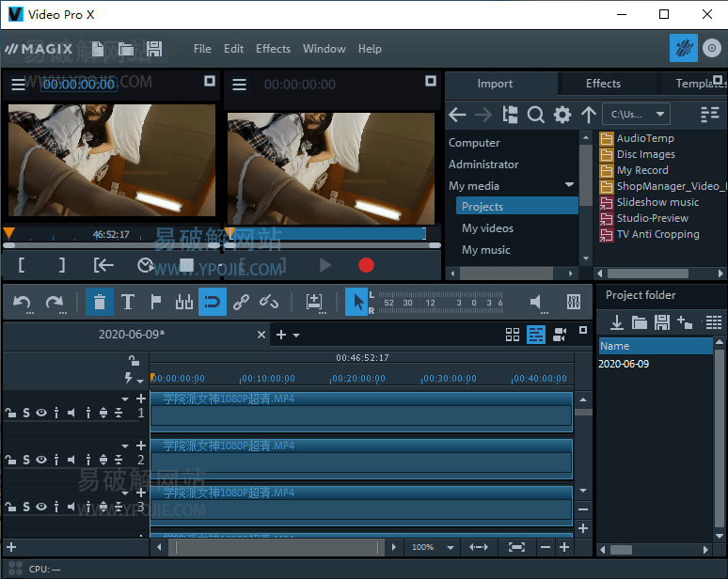Maximize the source monitor panel
The image size is (728, 579).
click(x=210, y=81)
